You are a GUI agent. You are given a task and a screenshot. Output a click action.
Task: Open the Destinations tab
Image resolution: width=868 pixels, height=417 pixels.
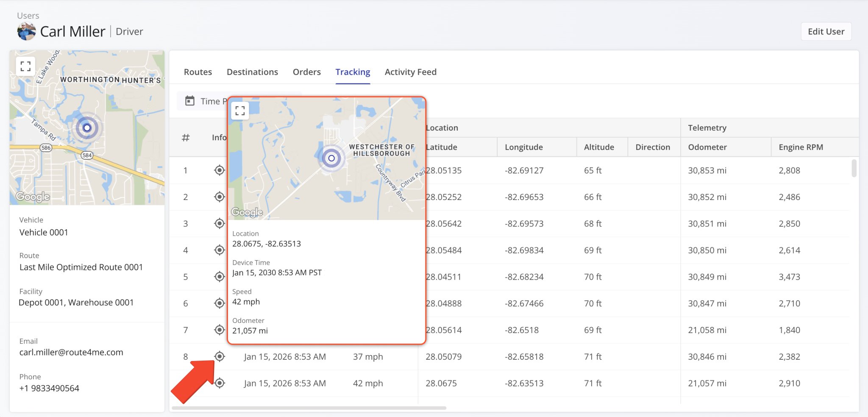[x=252, y=72]
